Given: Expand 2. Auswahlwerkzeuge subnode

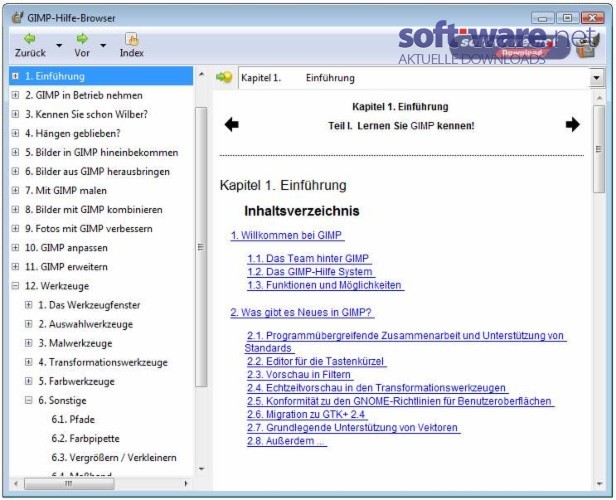Looking at the screenshot, I should (x=29, y=324).
